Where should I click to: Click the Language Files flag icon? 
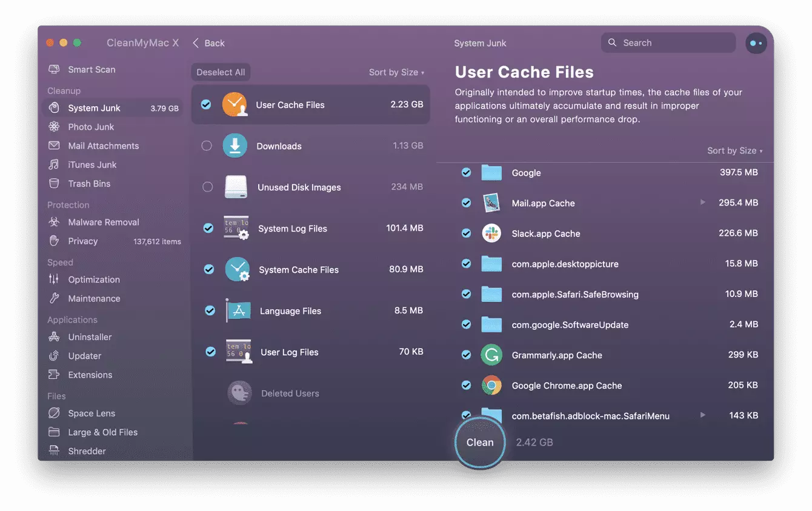[x=238, y=310]
